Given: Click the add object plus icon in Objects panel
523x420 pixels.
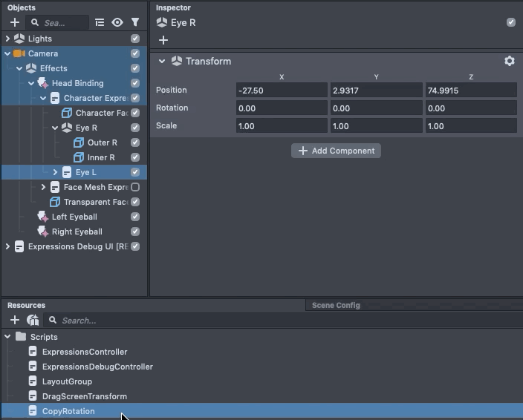Looking at the screenshot, I should tap(15, 23).
